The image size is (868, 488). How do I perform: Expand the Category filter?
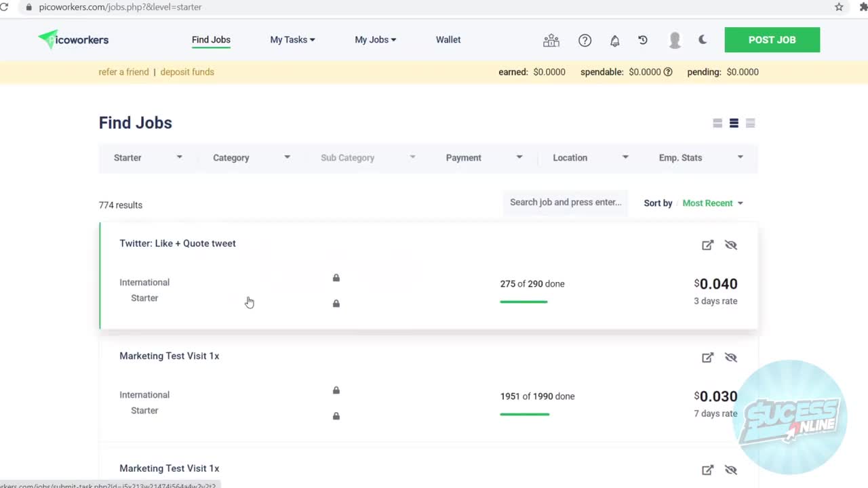click(x=251, y=158)
